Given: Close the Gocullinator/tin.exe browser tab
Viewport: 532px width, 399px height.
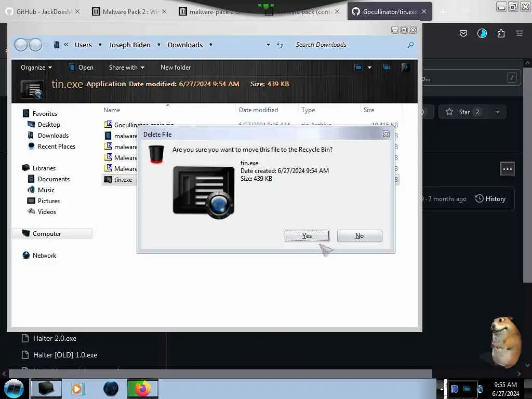Looking at the screenshot, I should tap(424, 11).
